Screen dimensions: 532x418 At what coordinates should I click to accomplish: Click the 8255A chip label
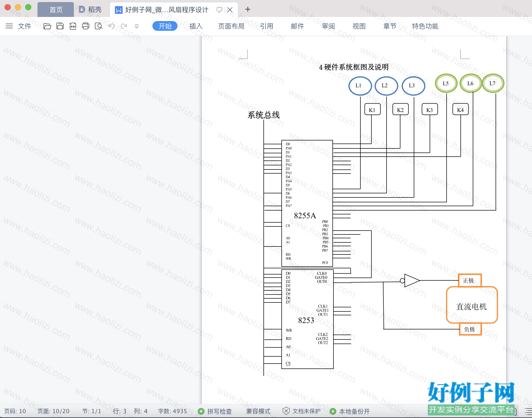(x=305, y=215)
